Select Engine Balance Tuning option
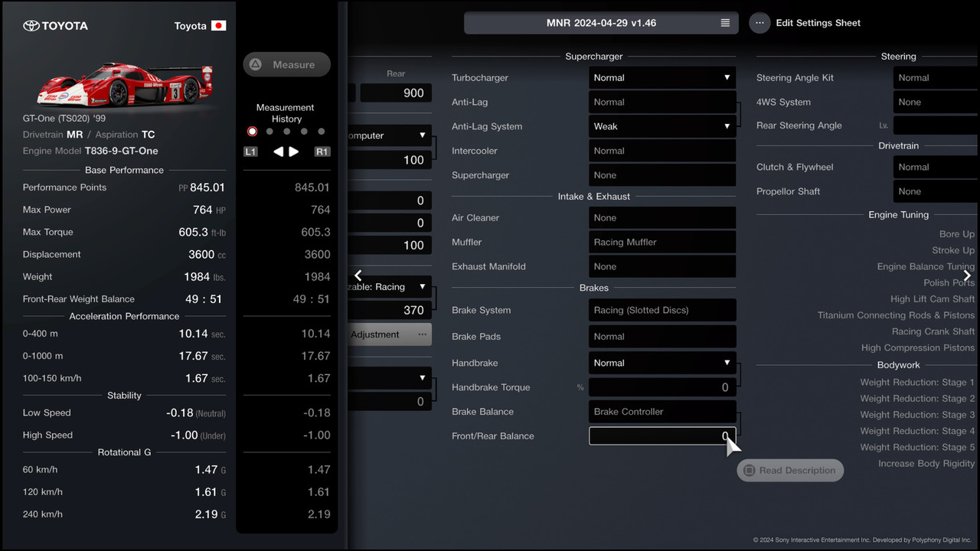 [x=926, y=266]
